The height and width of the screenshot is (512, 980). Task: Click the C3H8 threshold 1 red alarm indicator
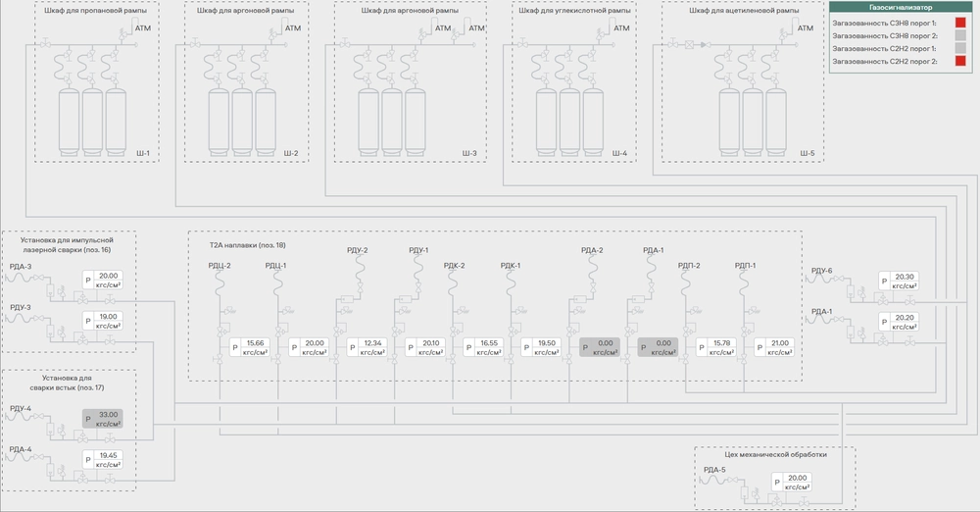pos(960,23)
